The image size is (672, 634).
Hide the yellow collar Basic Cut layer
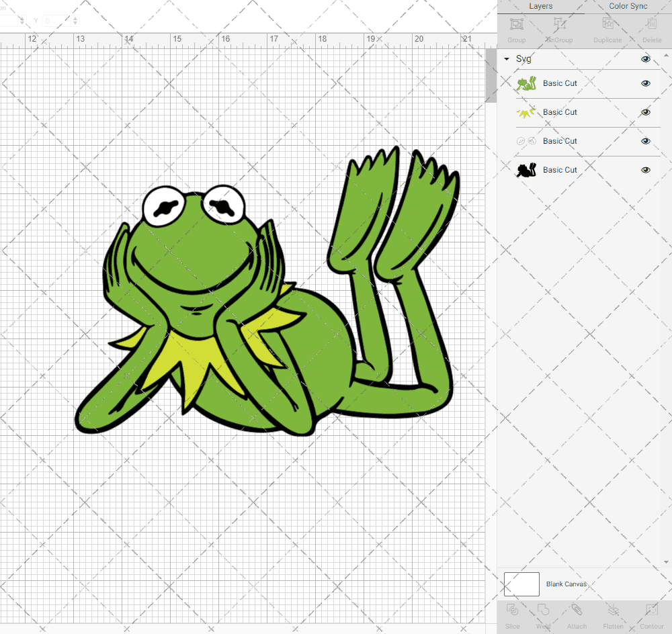pyautogui.click(x=646, y=112)
